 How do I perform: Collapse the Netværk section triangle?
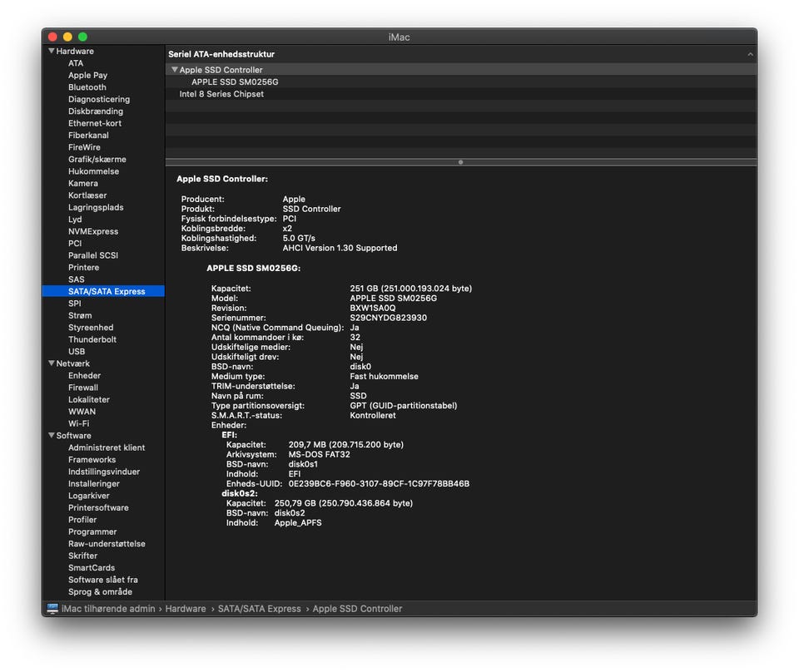tap(52, 363)
